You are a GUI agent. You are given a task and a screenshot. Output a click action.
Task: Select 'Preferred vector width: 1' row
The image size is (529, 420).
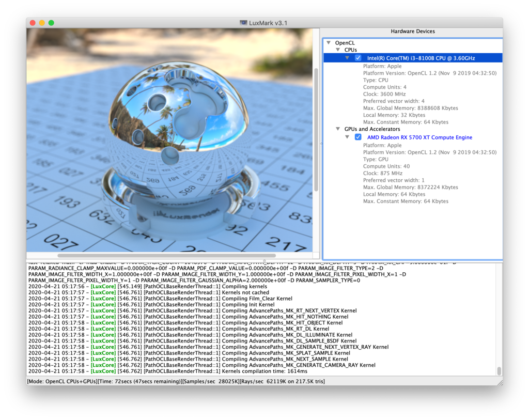point(394,180)
